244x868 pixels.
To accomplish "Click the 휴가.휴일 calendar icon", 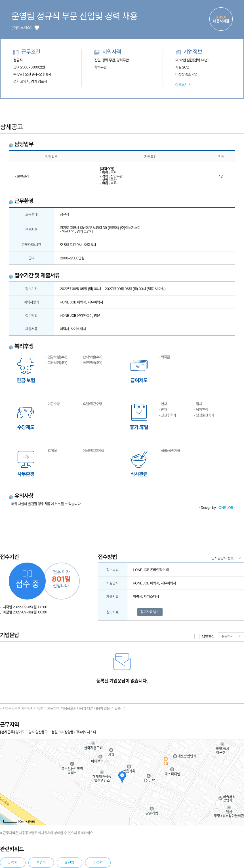I will click(x=139, y=412).
